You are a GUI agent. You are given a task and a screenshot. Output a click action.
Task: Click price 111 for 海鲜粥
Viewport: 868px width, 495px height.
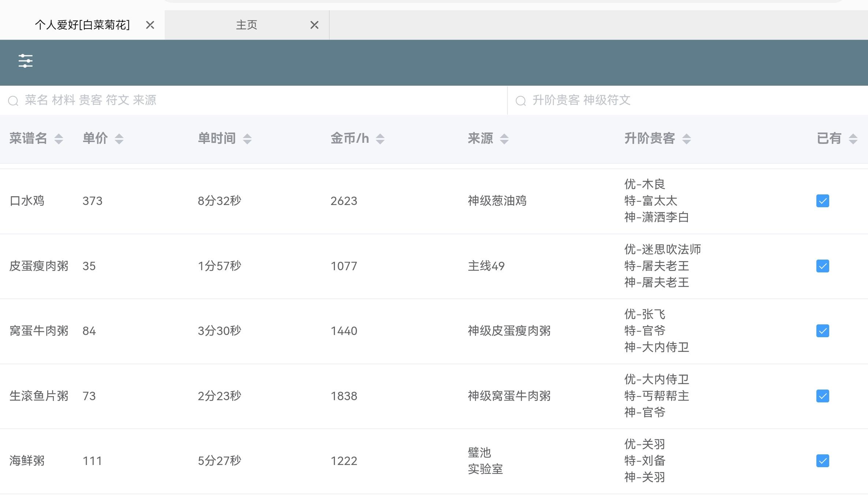pos(92,461)
